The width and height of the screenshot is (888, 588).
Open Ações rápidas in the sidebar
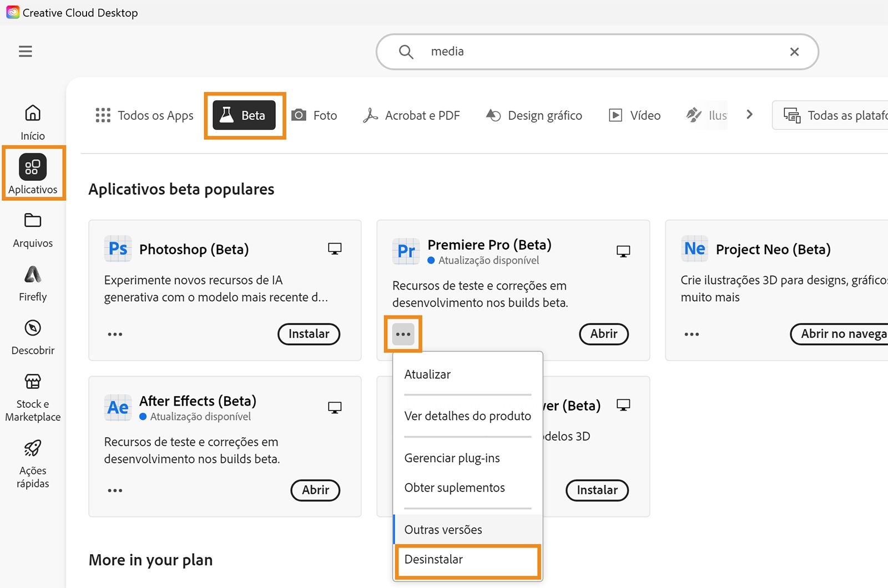[33, 464]
